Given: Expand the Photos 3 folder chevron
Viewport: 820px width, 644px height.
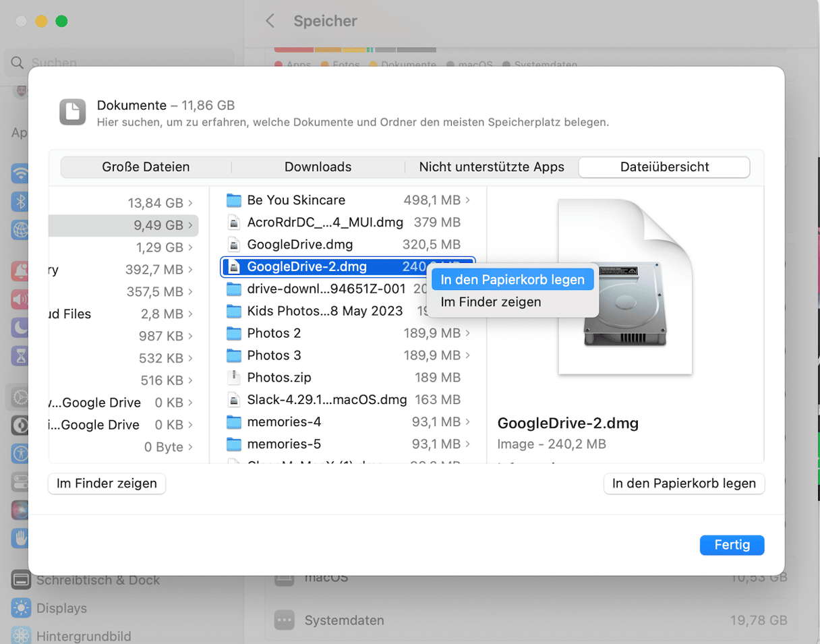Looking at the screenshot, I should pyautogui.click(x=468, y=355).
